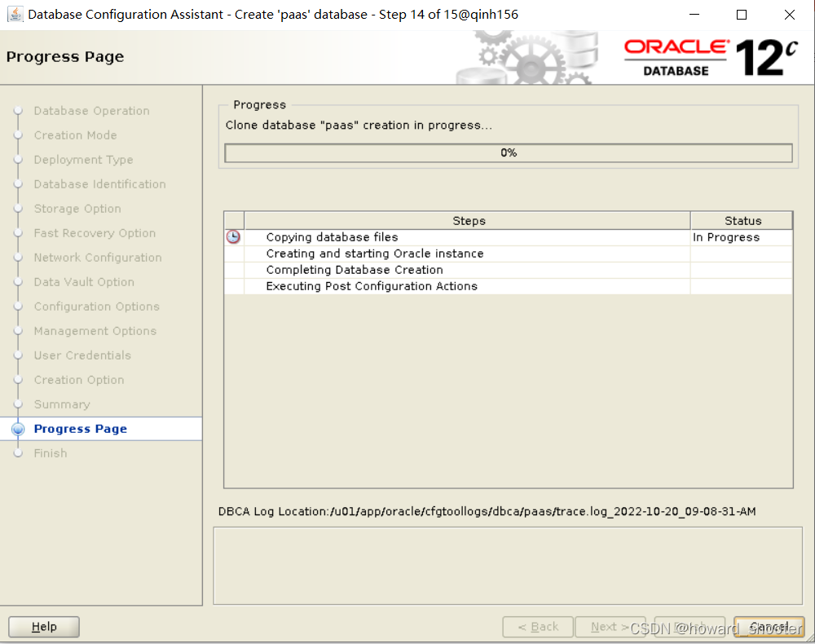The image size is (815, 644).
Task: Click the node marker beside the Finish step
Action: point(19,452)
